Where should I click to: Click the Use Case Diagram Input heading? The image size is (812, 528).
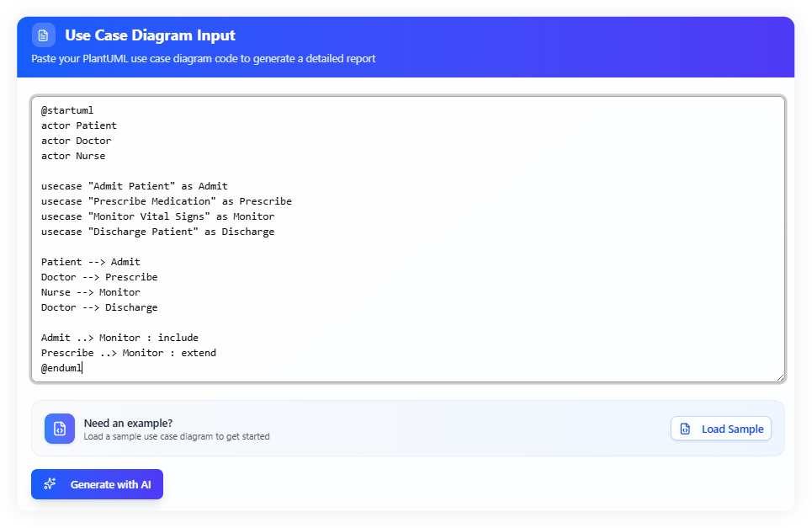(150, 35)
